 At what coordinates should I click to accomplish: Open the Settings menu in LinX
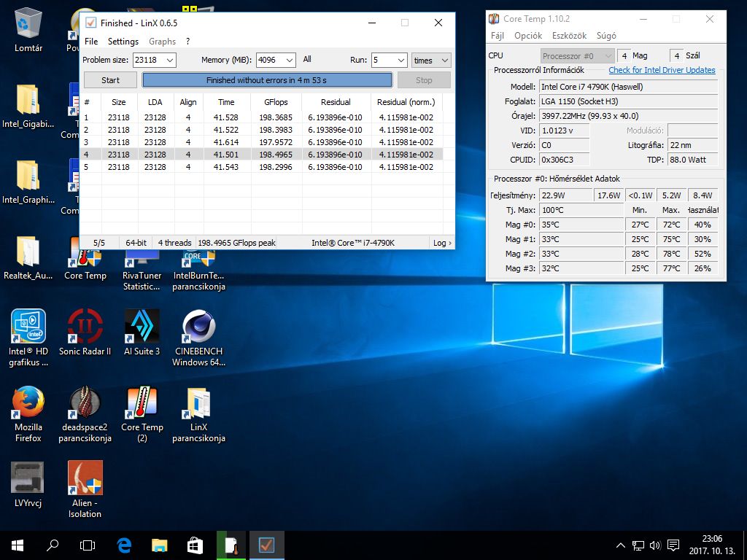[123, 42]
